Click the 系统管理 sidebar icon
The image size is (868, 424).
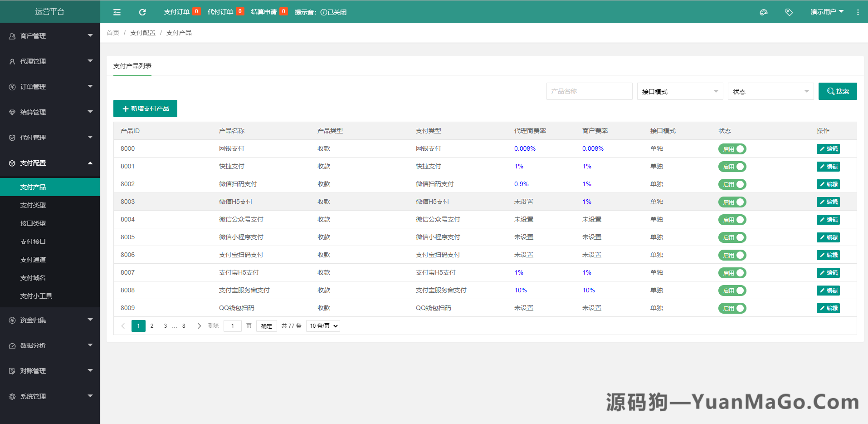[x=12, y=396]
